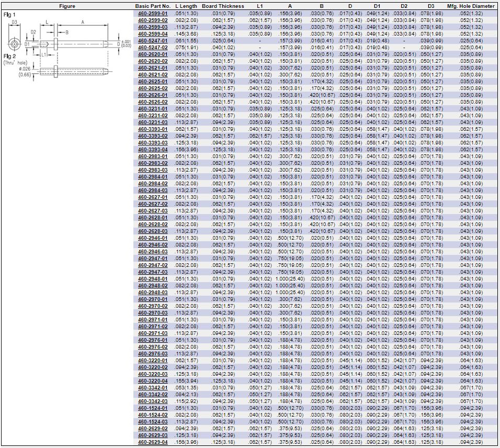Click the Board Thickness column header
Image resolution: width=500 pixels, height=448 pixels.
pos(223,6)
